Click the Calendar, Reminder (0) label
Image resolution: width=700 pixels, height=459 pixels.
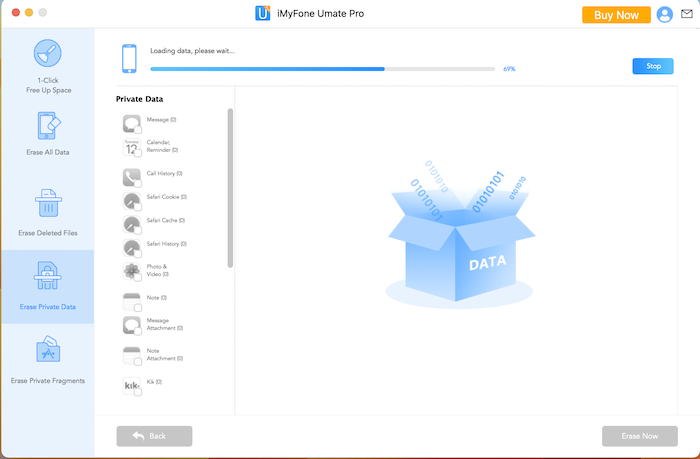pyautogui.click(x=162, y=146)
